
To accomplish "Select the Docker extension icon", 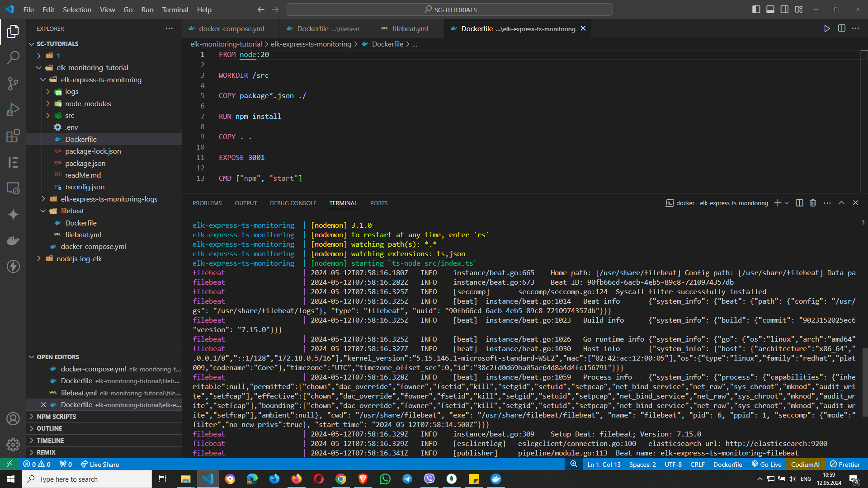I will (x=13, y=240).
